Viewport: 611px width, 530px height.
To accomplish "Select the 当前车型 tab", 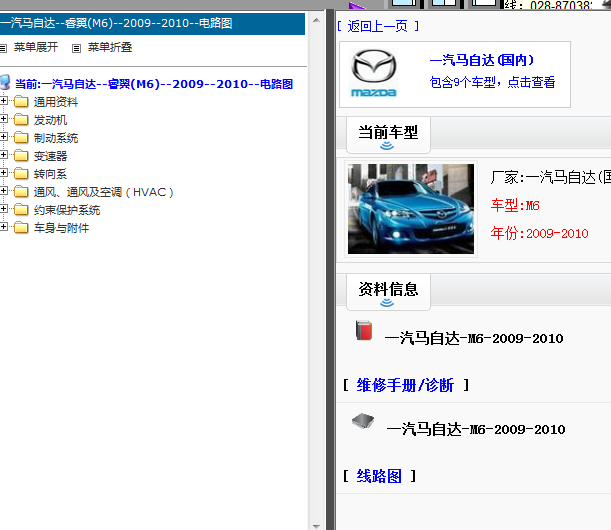I will tap(388, 135).
